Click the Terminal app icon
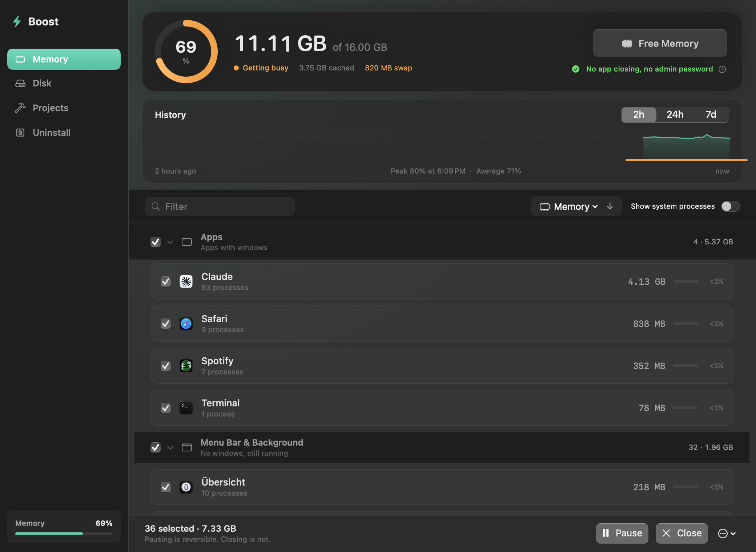Screen dimensions: 756x552 tap(186, 408)
